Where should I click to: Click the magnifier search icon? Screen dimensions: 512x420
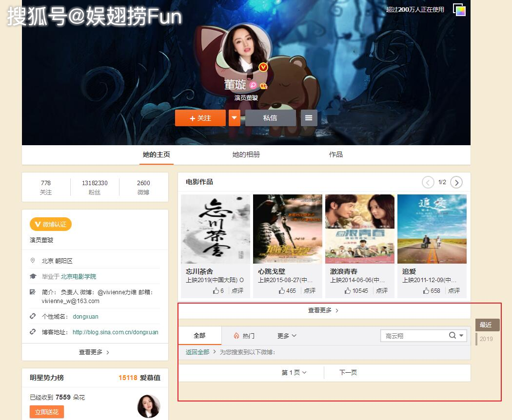[x=452, y=335]
